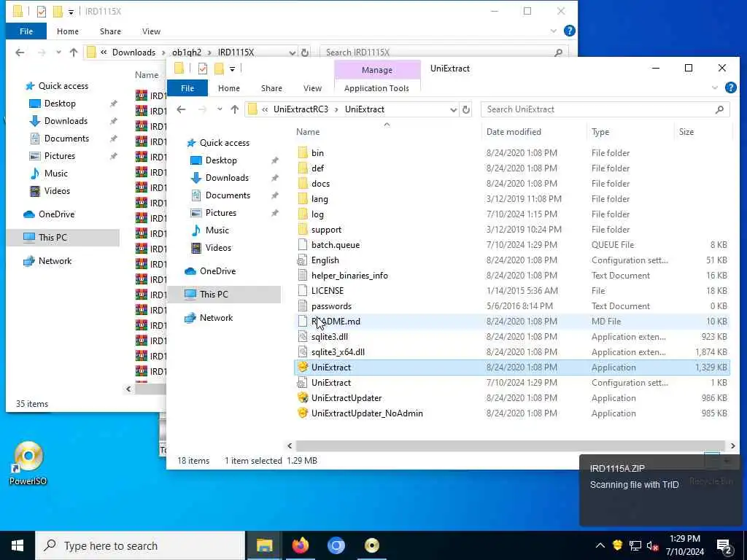
Task: Open Quick Access Toolbar dropdown in IRD1115X window
Action: tap(71, 12)
